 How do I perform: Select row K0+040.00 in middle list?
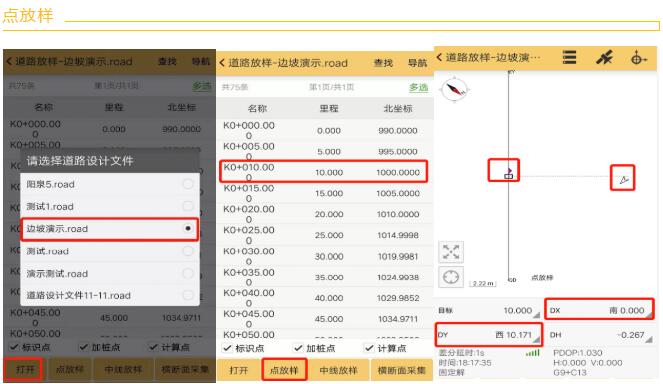point(325,298)
